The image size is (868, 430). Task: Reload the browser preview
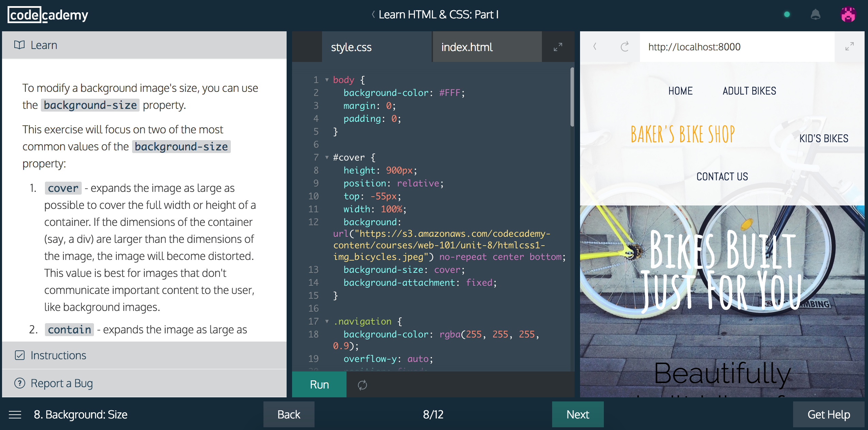[625, 47]
